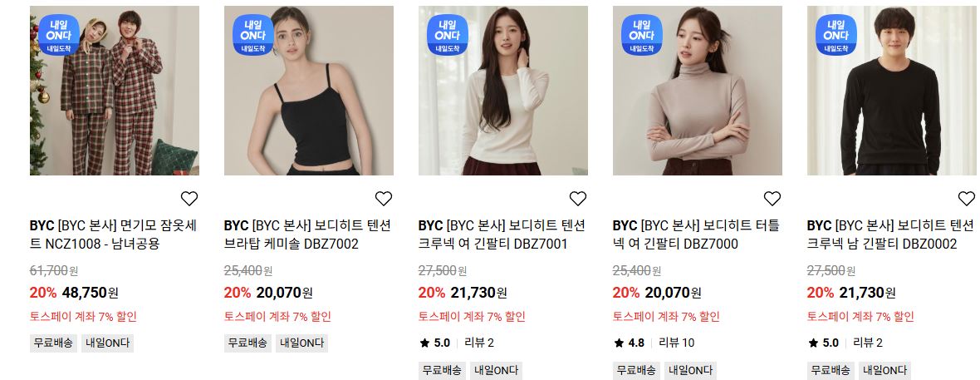
Task: Tap heart icon for men's crew neck DBZ0002
Action: coord(967,199)
